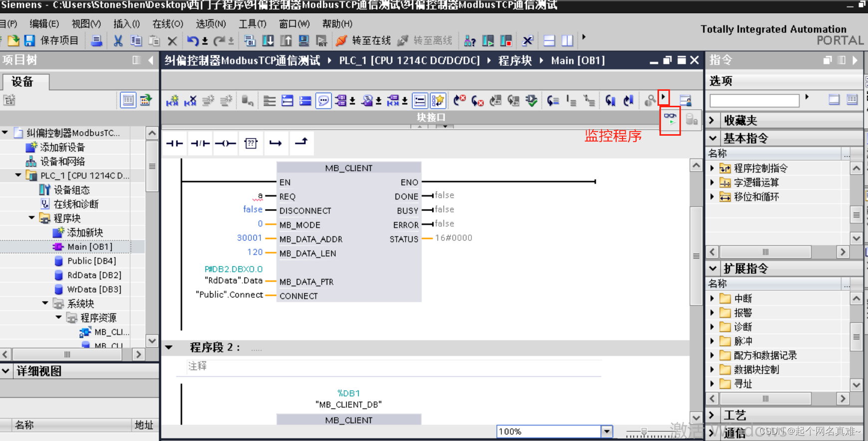Open the View (视图) menu

click(x=86, y=24)
